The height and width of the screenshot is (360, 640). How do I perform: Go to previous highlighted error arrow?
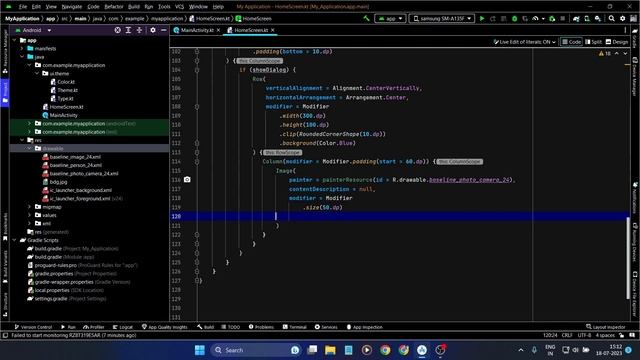[x=617, y=53]
